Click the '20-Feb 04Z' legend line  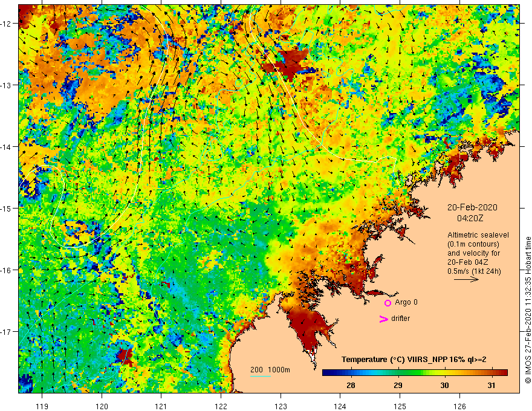467,262
